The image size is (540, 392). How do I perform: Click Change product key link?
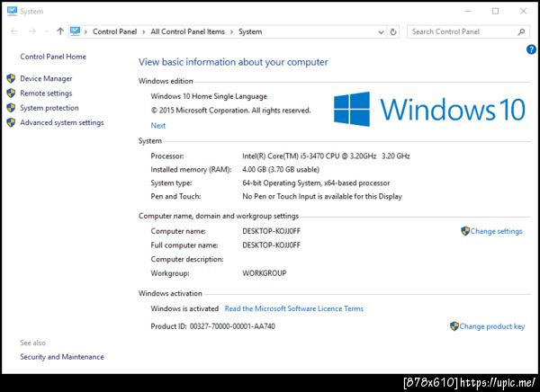492,326
